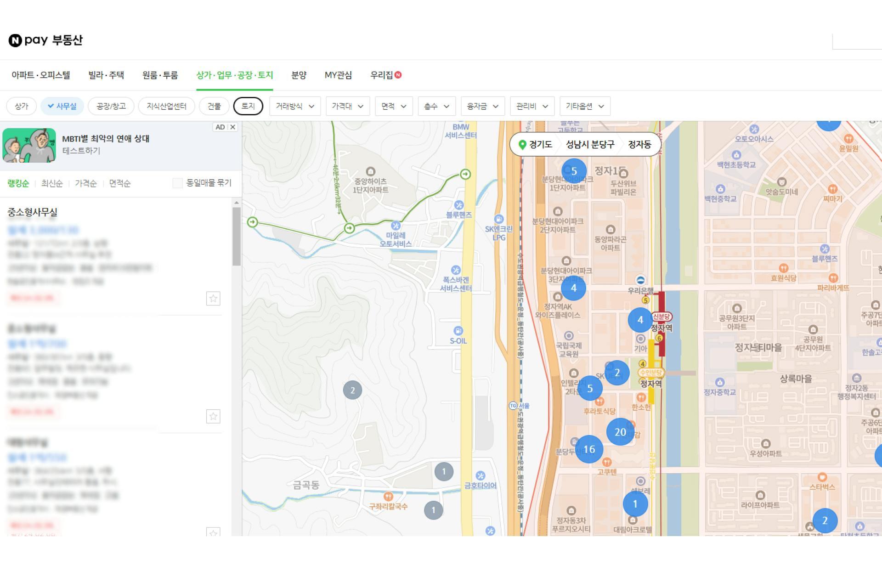Click the AD label on banner

point(220,127)
